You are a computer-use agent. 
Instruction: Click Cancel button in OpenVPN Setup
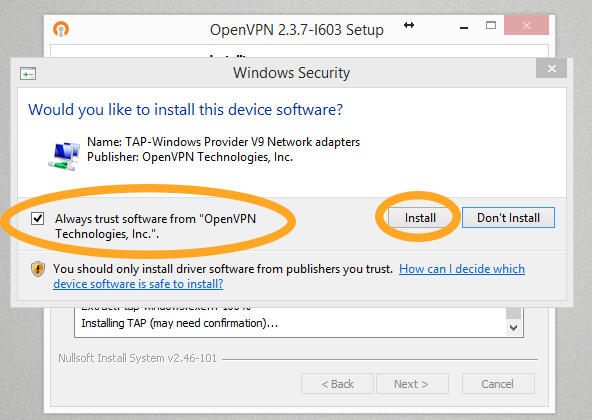498,384
